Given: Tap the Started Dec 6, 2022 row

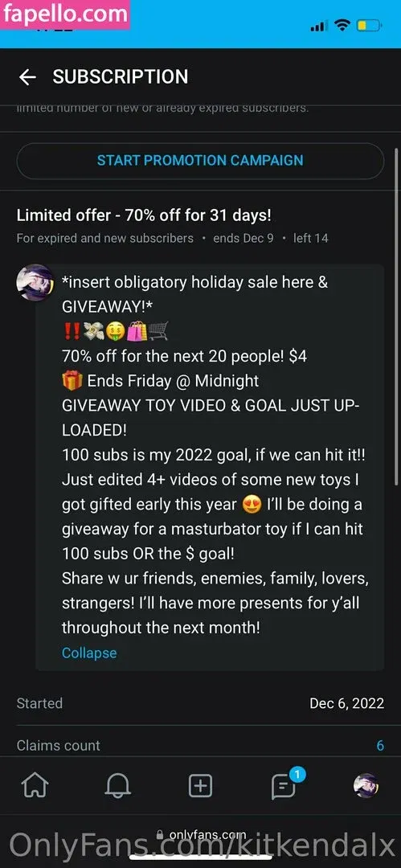Looking at the screenshot, I should [x=200, y=703].
